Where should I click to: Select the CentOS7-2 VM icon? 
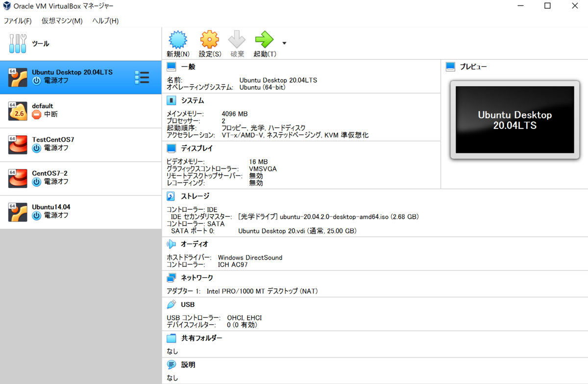[x=18, y=179]
